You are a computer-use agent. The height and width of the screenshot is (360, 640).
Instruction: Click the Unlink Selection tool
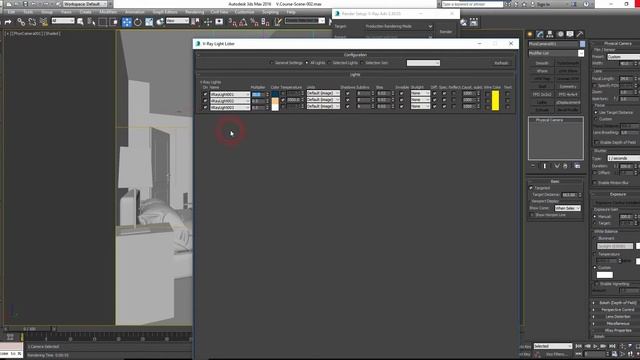[32, 22]
